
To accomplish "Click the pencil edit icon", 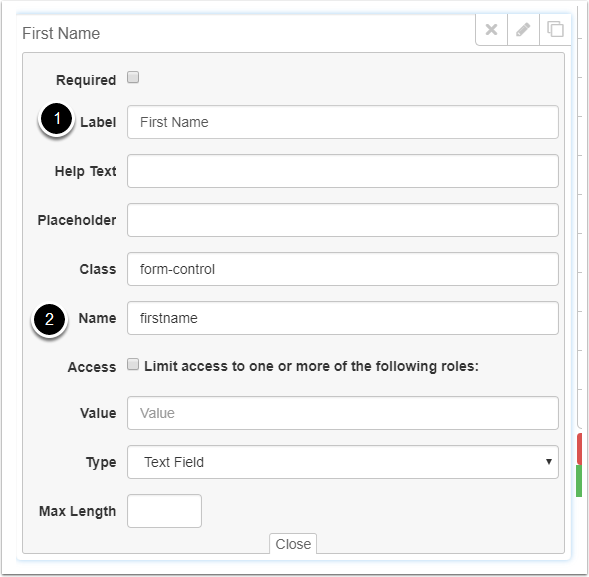I will (523, 29).
